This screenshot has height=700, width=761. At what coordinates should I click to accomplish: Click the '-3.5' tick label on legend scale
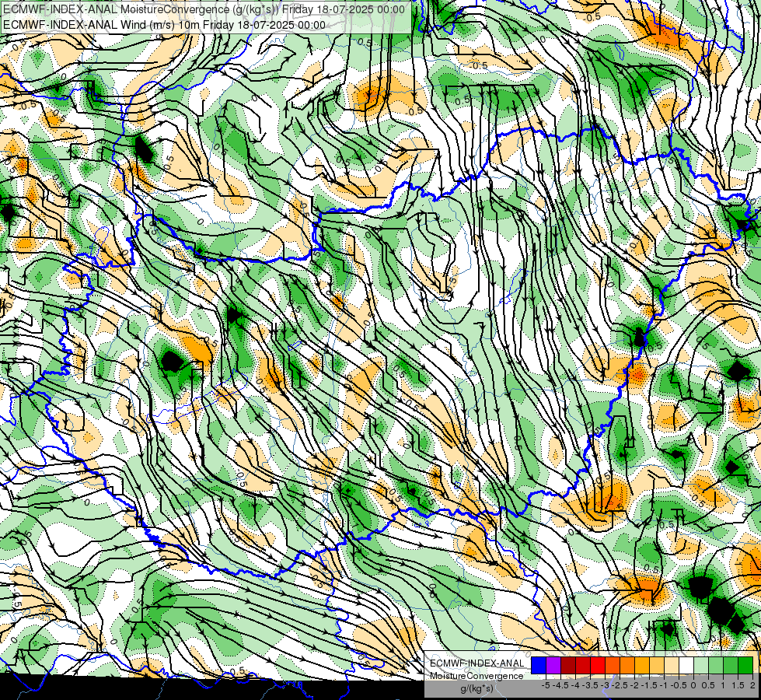(x=591, y=685)
